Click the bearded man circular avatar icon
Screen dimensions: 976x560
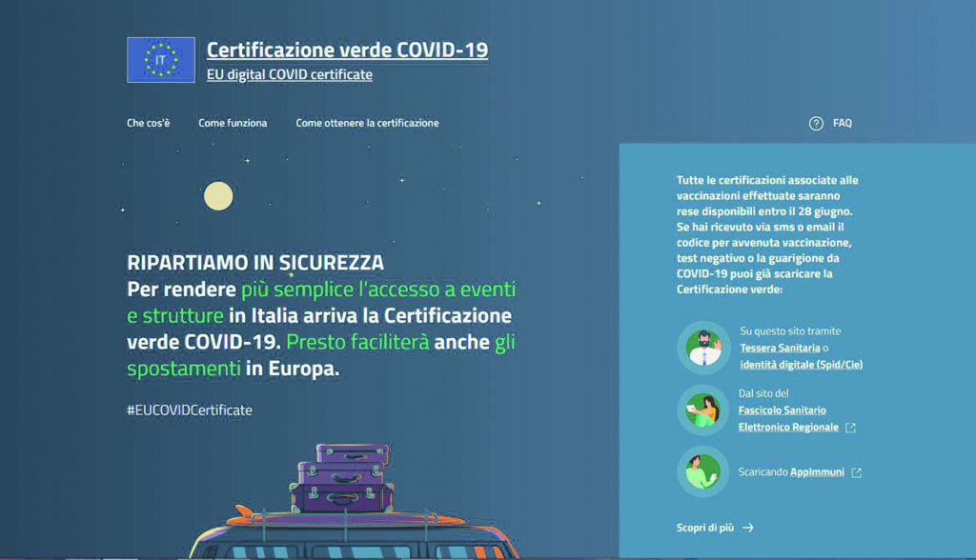tap(702, 347)
